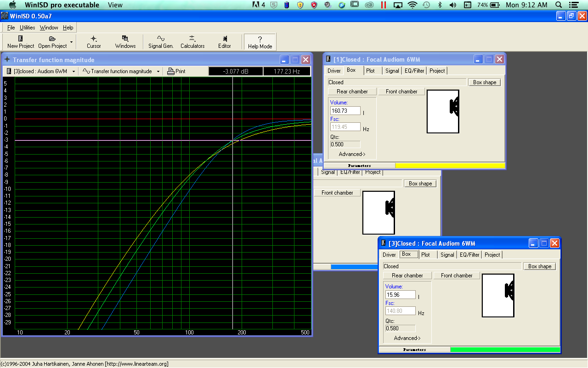This screenshot has height=368, width=588.
Task: Open the Utilities menu
Action: click(x=27, y=28)
